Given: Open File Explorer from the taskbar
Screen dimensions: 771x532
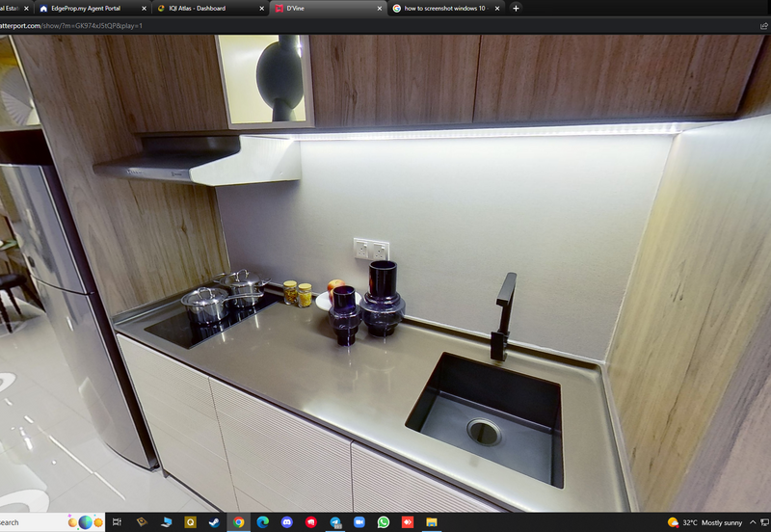Looking at the screenshot, I should pyautogui.click(x=432, y=522).
